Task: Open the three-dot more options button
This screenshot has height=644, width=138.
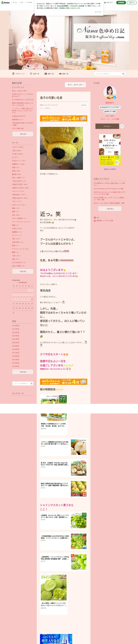Action: (122, 126)
